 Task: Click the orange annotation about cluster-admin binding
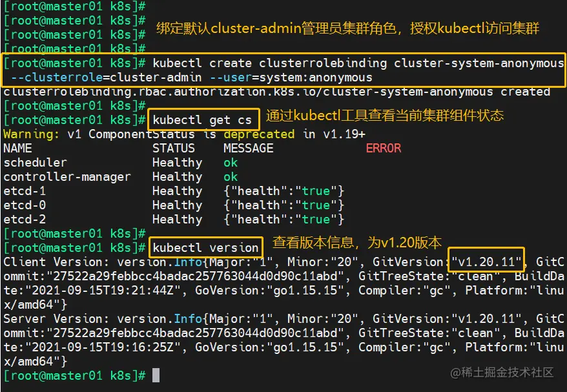point(347,28)
